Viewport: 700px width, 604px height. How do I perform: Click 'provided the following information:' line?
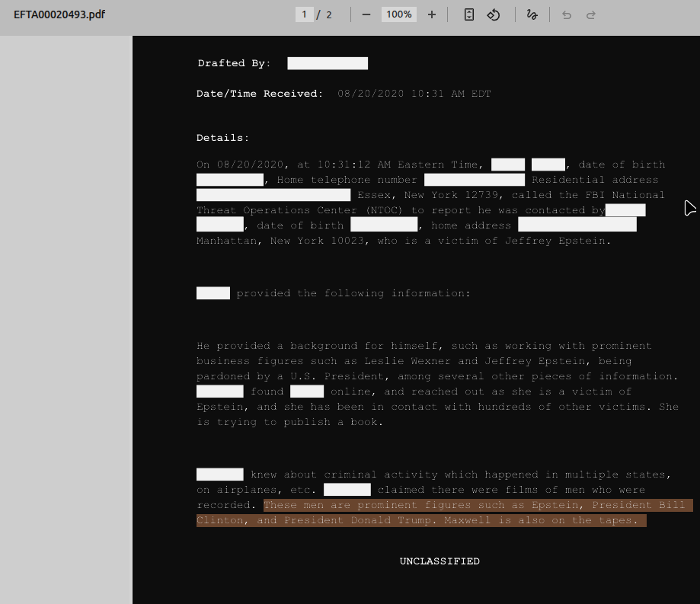coord(353,293)
